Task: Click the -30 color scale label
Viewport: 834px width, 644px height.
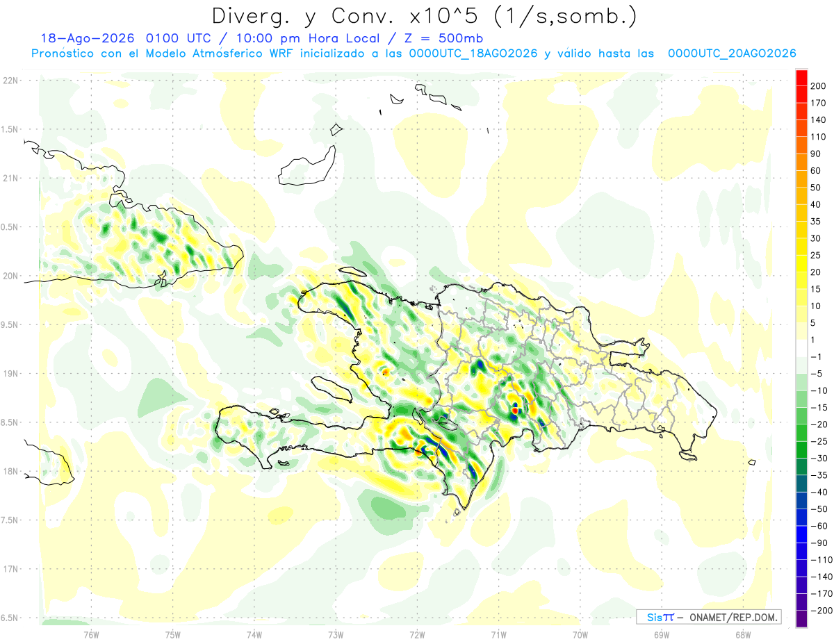Action: 819,459
